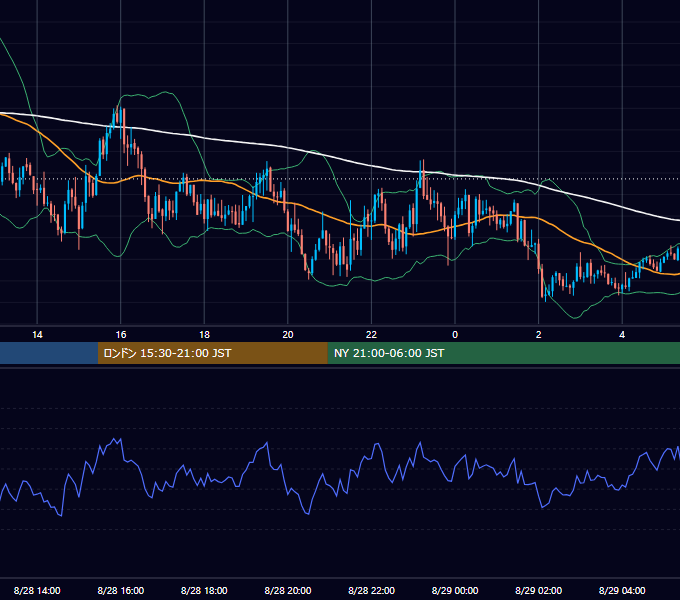Click hour label 2 on price chart axis
Screen dimensions: 680x600
point(539,335)
